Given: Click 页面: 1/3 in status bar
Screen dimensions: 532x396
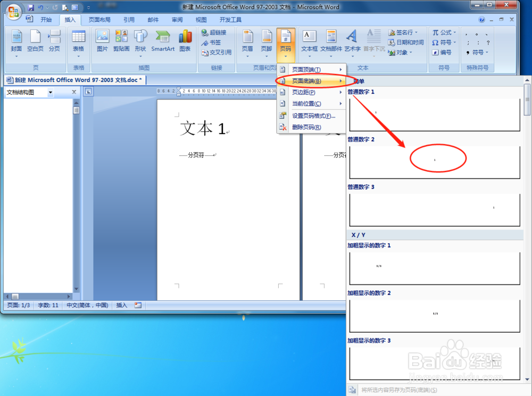Looking at the screenshot, I should (x=19, y=305).
